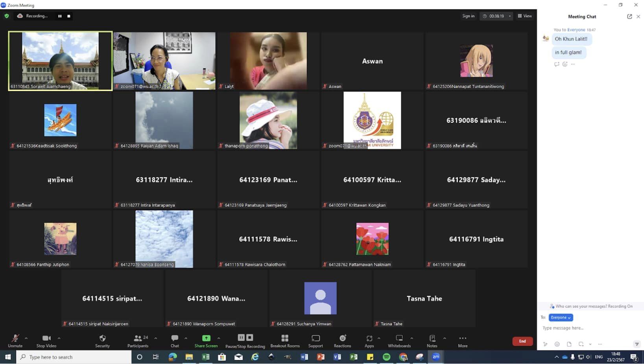Stop Video camera toggle
This screenshot has width=644, height=364.
46,340
